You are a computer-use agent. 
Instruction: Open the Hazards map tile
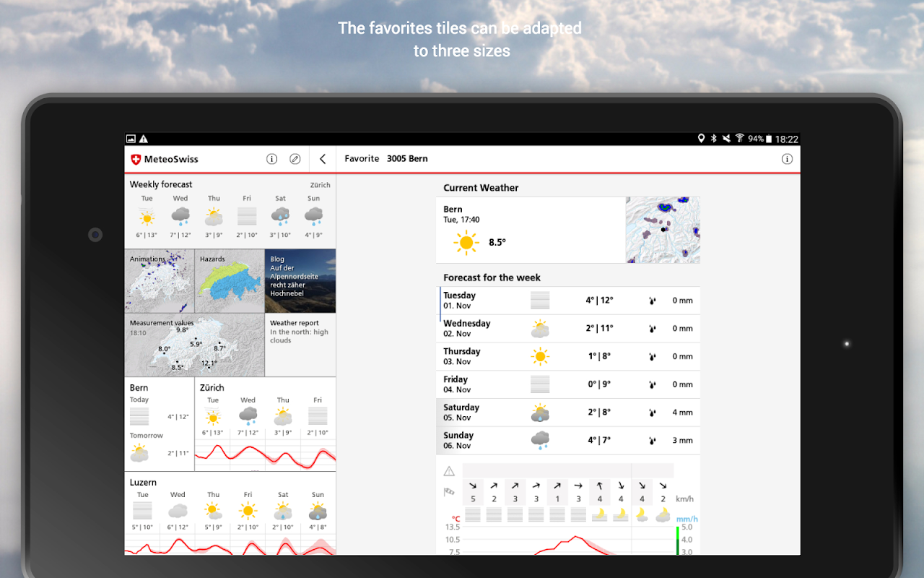tap(230, 281)
